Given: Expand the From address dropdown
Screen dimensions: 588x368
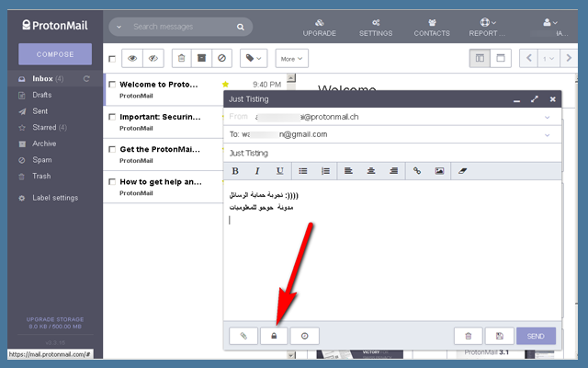Looking at the screenshot, I should pyautogui.click(x=548, y=117).
